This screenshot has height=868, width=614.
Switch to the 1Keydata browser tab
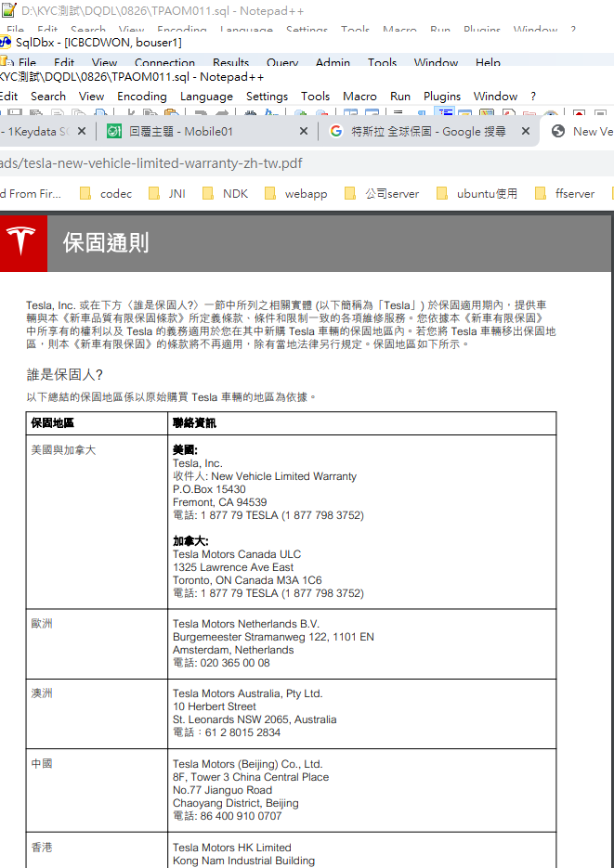[x=35, y=131]
